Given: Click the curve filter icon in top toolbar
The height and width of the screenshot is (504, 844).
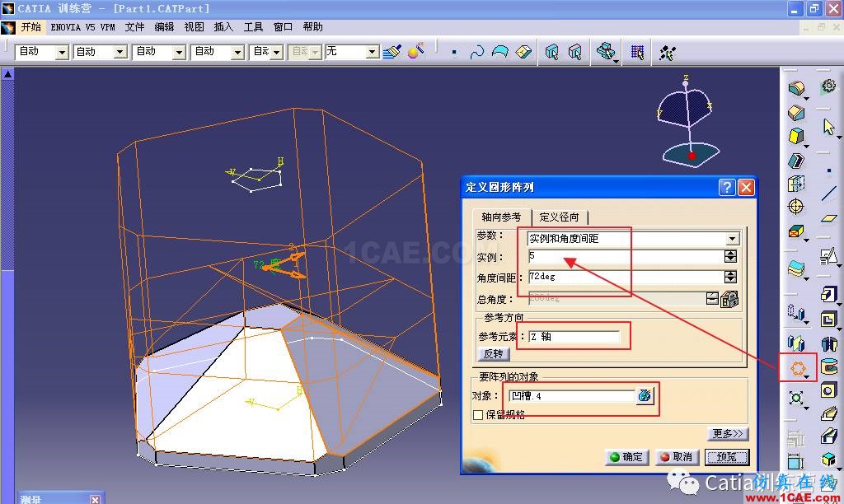Looking at the screenshot, I should pos(477,52).
